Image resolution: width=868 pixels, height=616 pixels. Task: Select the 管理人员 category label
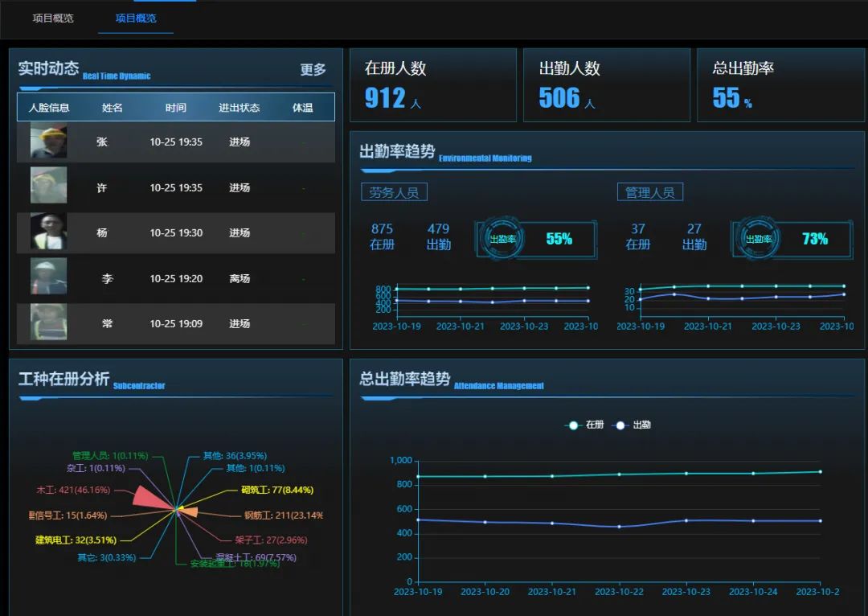point(649,192)
